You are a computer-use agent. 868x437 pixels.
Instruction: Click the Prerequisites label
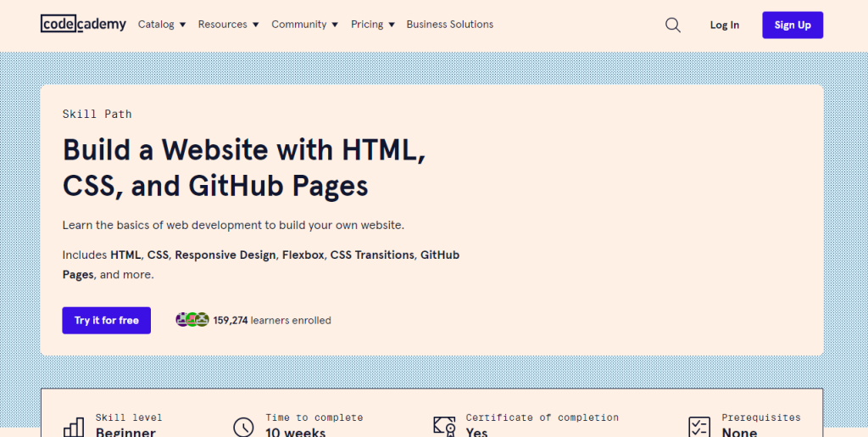coord(761,417)
